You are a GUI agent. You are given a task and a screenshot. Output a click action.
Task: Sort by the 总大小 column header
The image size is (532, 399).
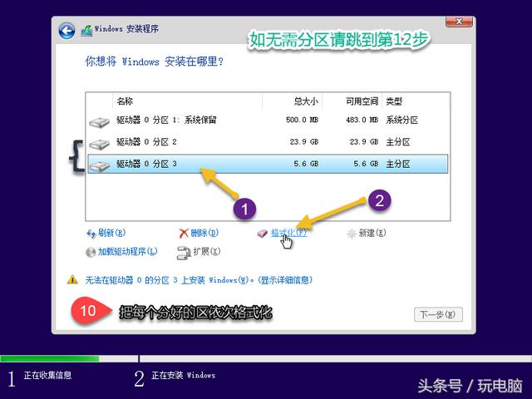[305, 101]
